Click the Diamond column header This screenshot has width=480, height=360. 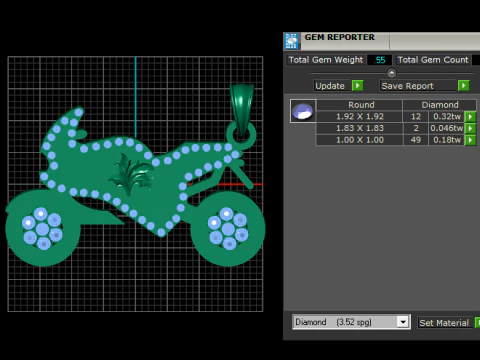[440, 105]
